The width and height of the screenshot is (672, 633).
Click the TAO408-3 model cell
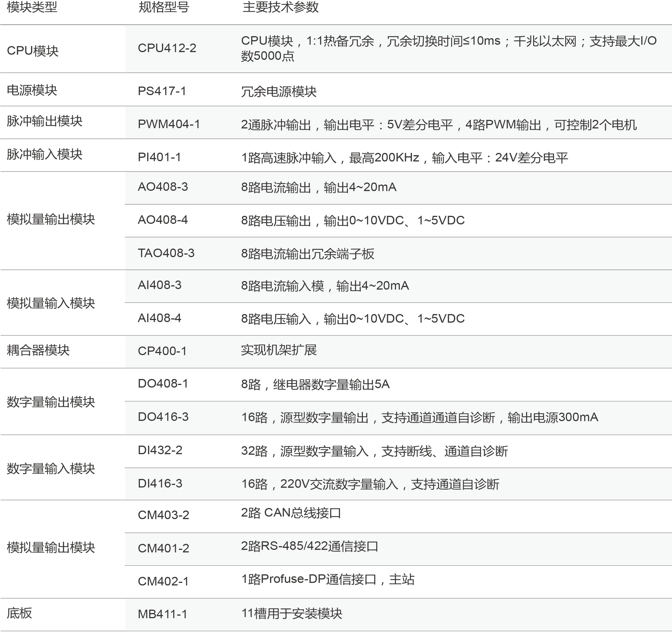click(166, 253)
